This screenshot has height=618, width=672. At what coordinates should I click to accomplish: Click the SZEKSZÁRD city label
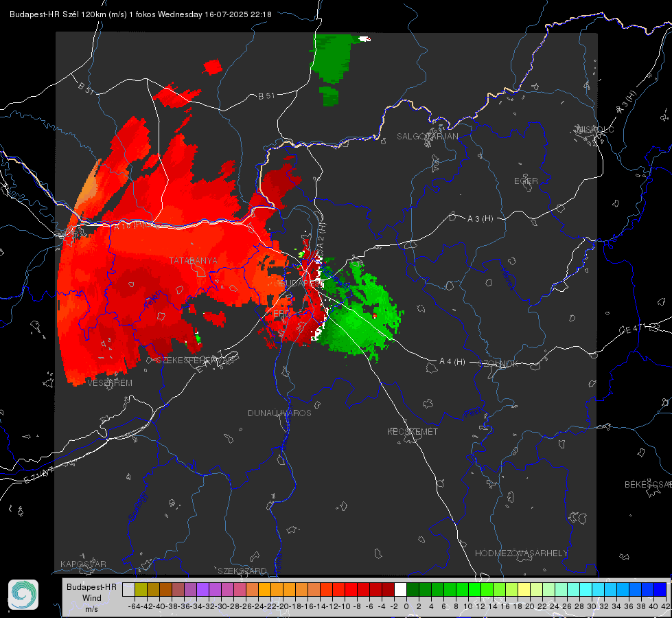click(242, 571)
